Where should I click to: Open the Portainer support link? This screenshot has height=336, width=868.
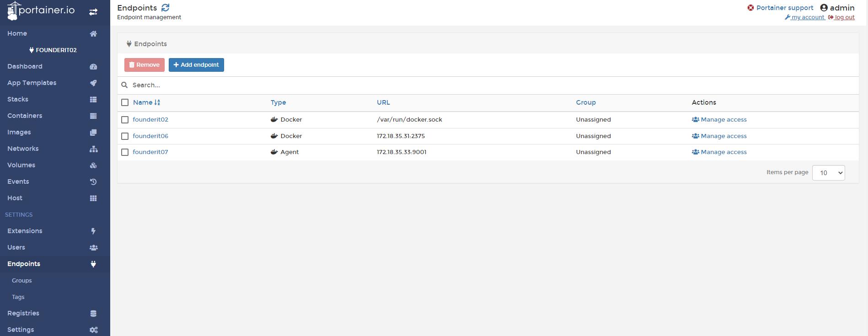[785, 8]
